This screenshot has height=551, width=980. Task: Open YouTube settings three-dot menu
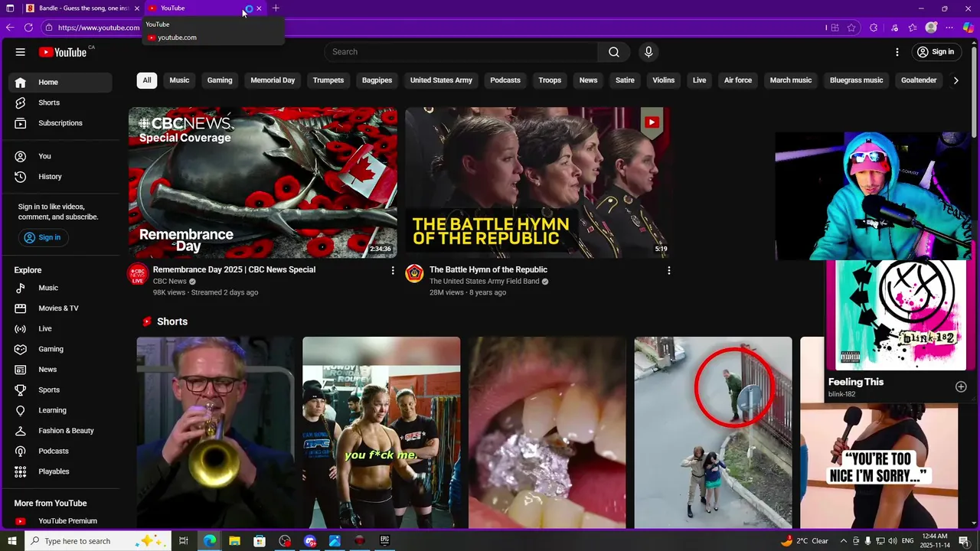(x=897, y=52)
